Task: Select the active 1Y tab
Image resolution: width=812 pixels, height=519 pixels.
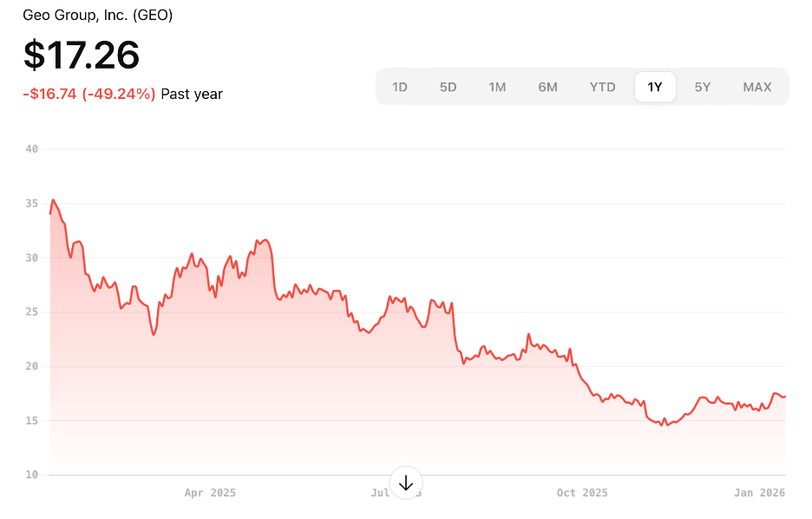Action: [655, 87]
